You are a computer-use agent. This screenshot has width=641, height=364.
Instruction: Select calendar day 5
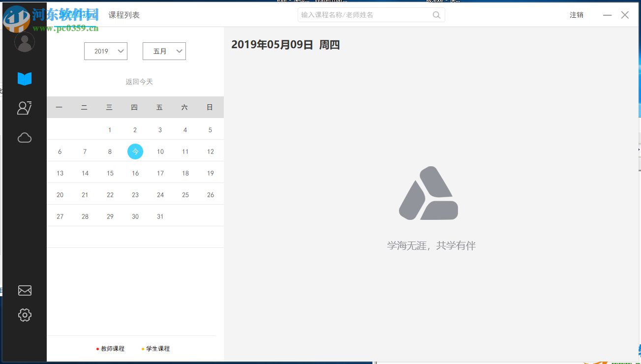pyautogui.click(x=210, y=130)
